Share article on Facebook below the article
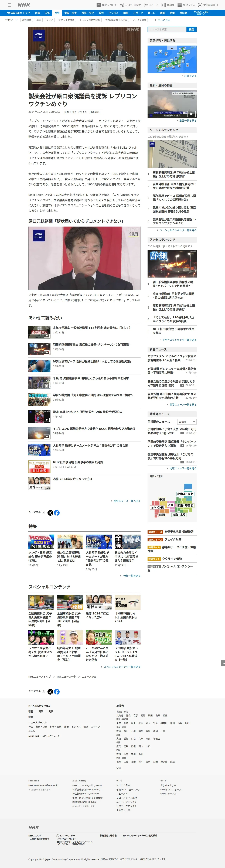This screenshot has height=868, width=225. (57, 513)
